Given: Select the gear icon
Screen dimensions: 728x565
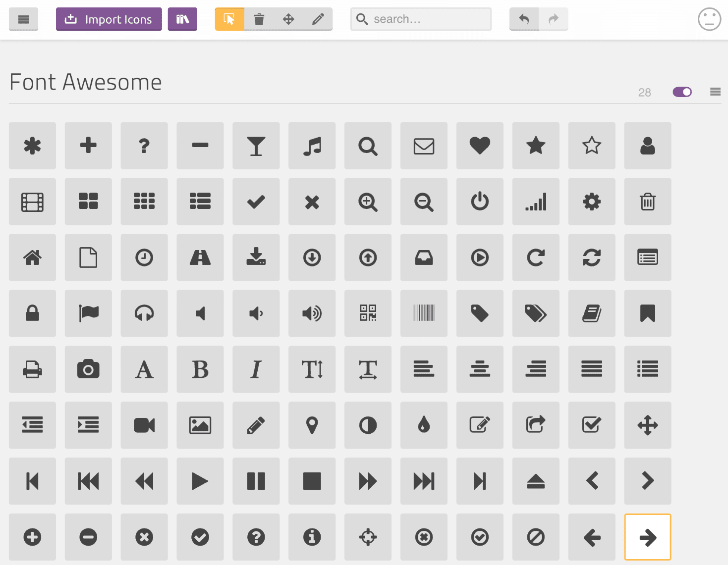Looking at the screenshot, I should 592,202.
